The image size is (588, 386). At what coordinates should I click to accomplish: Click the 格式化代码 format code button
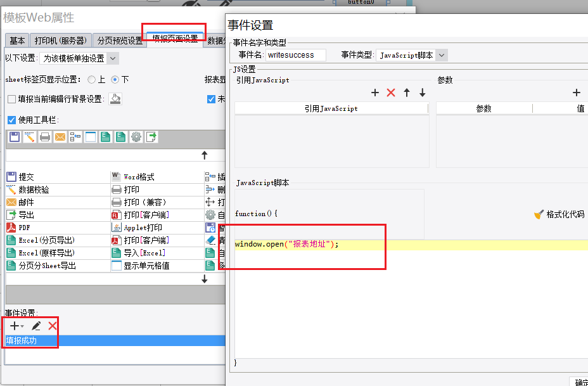(x=559, y=214)
